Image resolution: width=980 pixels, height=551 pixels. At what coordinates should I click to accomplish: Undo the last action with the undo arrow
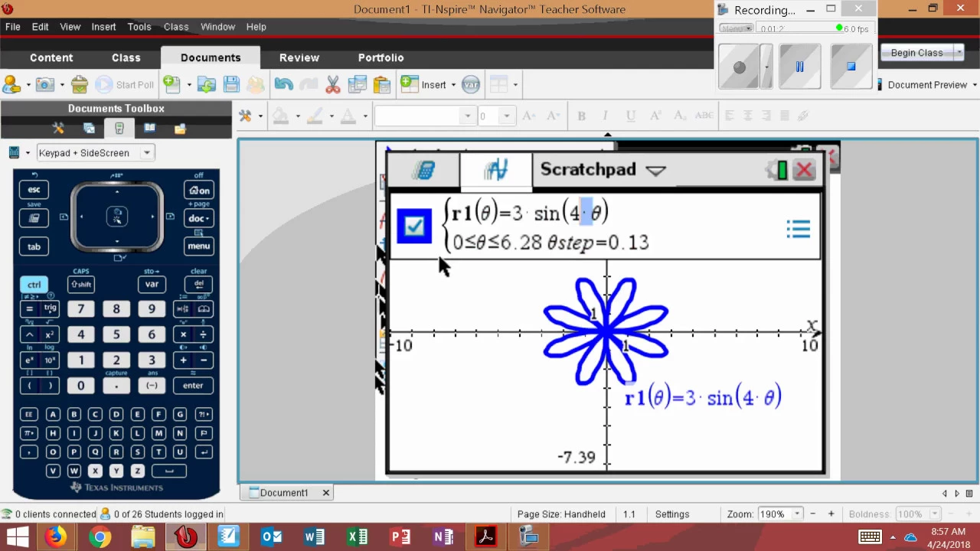pyautogui.click(x=283, y=85)
